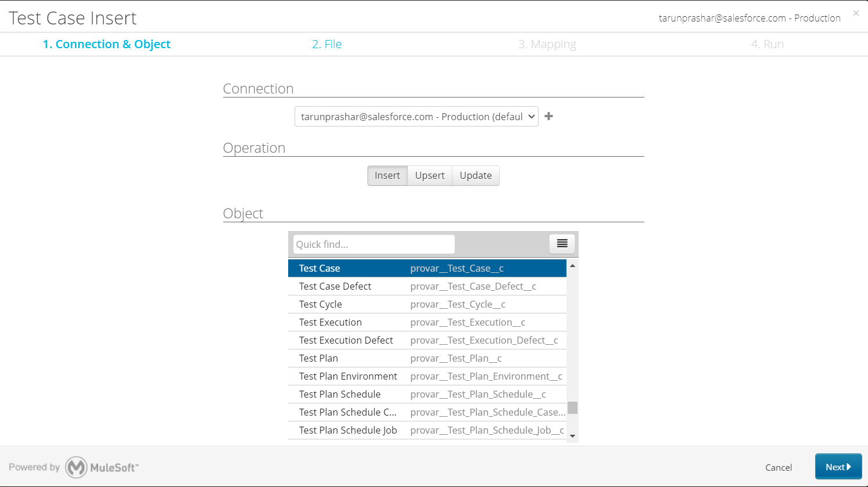Go to step 1 Connection & Object
The width and height of the screenshot is (868, 487).
coord(107,44)
